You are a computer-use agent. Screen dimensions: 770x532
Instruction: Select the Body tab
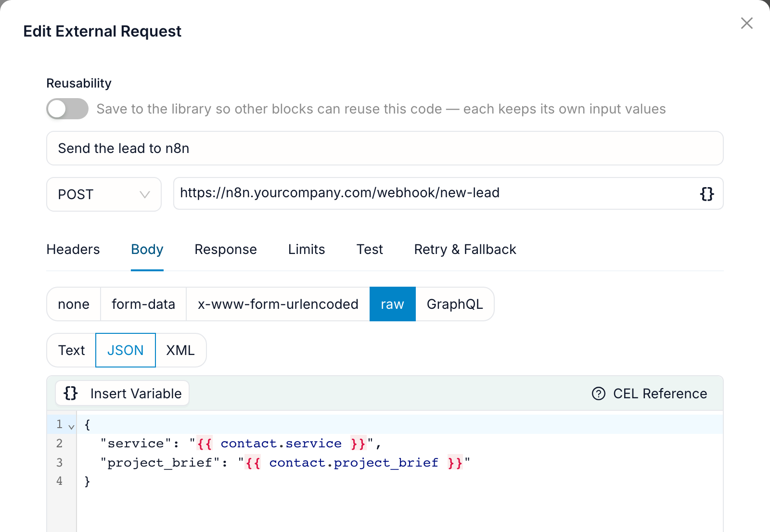147,249
